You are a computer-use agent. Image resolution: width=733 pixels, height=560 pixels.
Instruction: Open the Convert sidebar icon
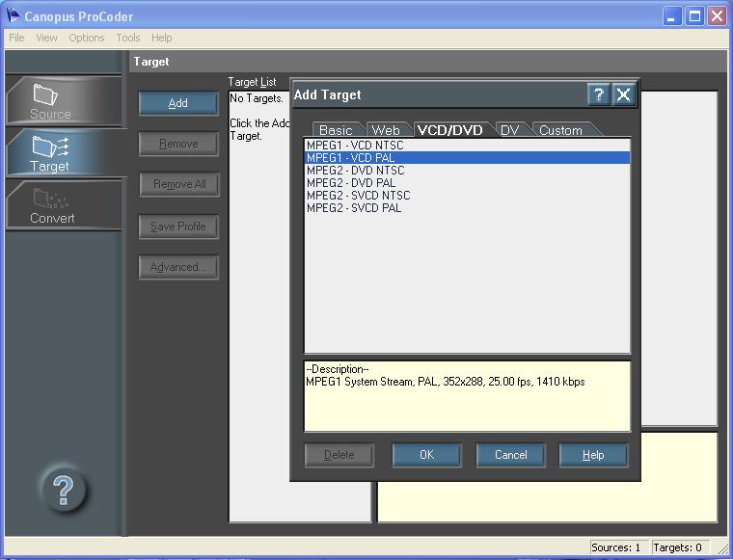tap(50, 199)
